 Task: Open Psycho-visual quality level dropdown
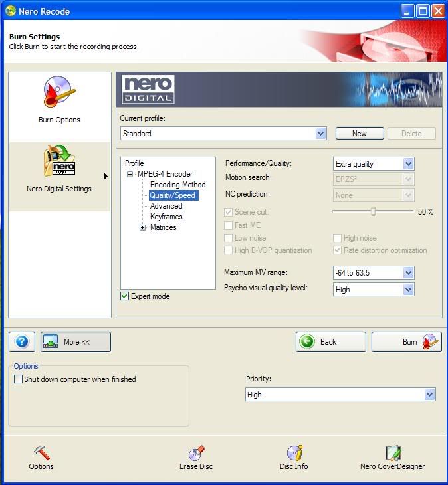374,290
